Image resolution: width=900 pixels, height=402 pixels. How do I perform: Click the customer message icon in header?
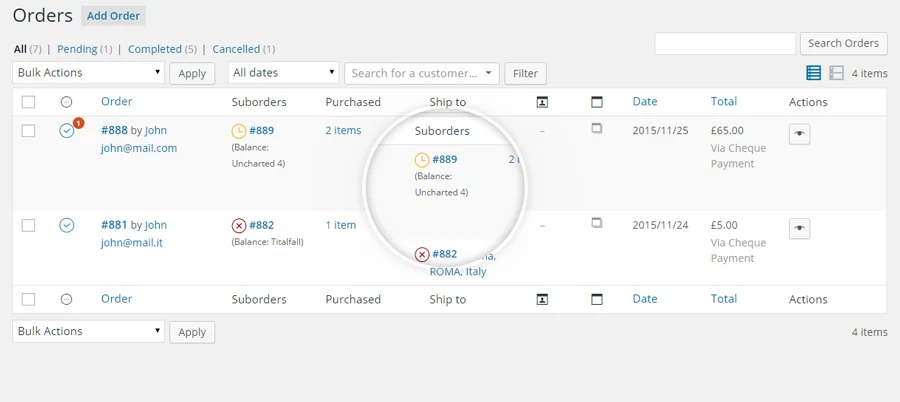click(542, 102)
